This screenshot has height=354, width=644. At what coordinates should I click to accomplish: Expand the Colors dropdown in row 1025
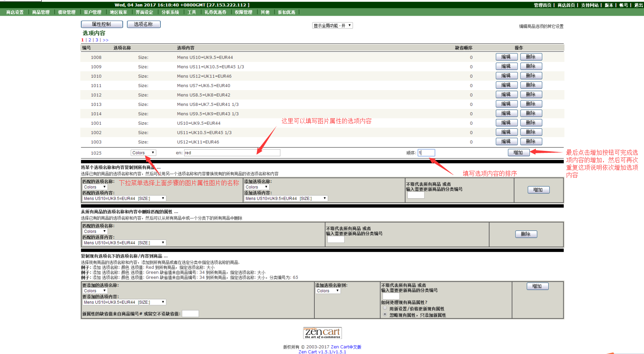143,153
